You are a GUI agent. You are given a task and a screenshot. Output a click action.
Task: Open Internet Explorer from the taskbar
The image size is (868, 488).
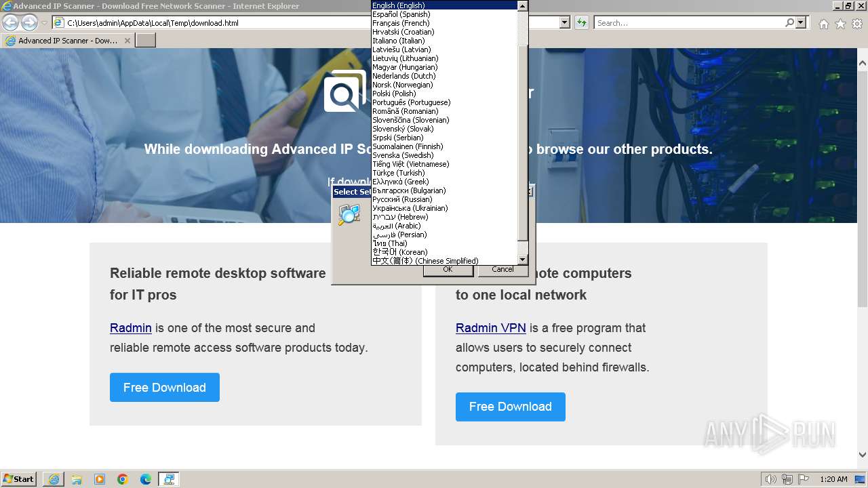54,479
